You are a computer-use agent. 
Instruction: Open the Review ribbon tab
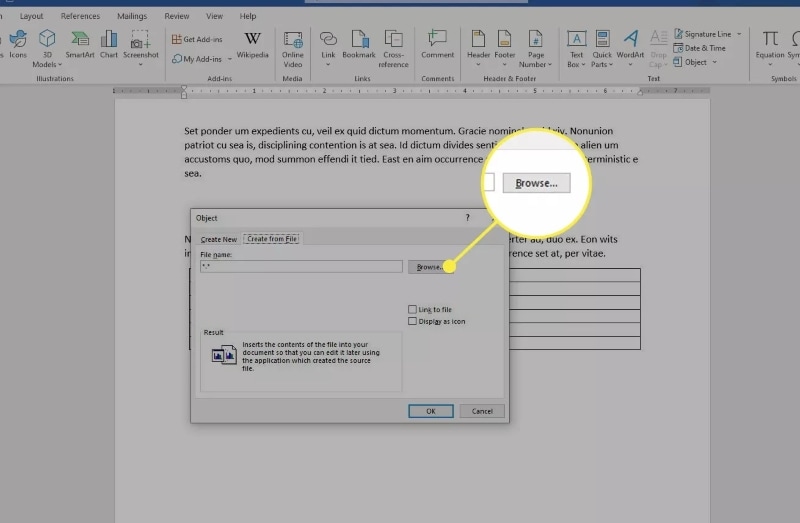177,16
